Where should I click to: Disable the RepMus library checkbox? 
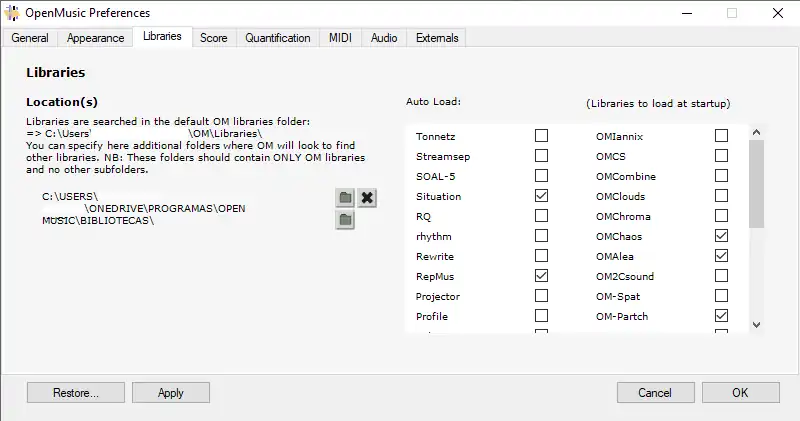click(x=541, y=276)
